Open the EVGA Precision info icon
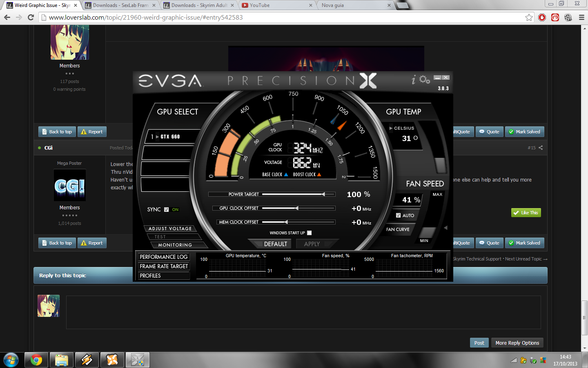The image size is (588, 368). click(x=414, y=79)
